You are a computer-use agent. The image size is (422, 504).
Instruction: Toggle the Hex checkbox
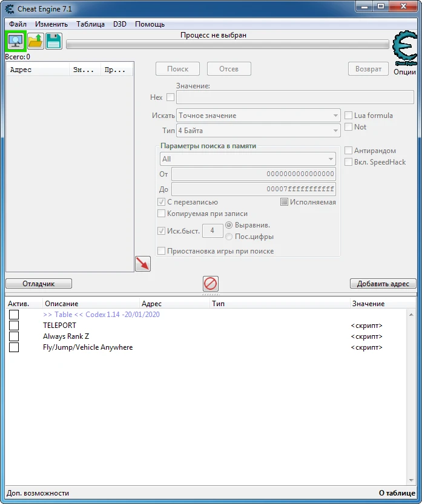[x=171, y=97]
